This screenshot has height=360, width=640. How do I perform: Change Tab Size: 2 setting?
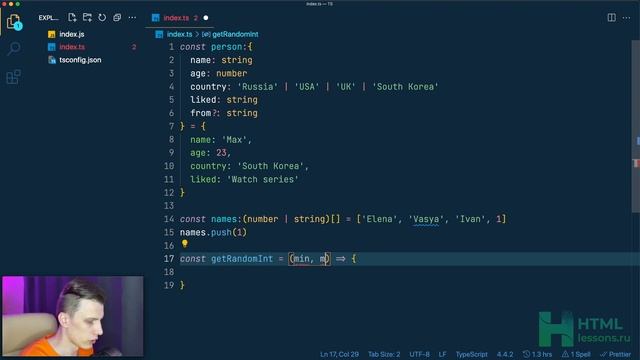coord(384,354)
